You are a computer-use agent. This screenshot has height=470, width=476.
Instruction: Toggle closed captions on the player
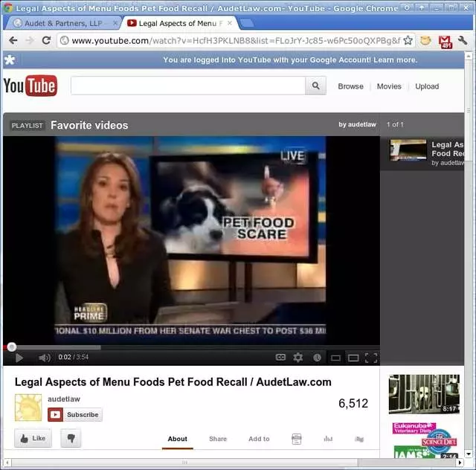pyautogui.click(x=280, y=358)
